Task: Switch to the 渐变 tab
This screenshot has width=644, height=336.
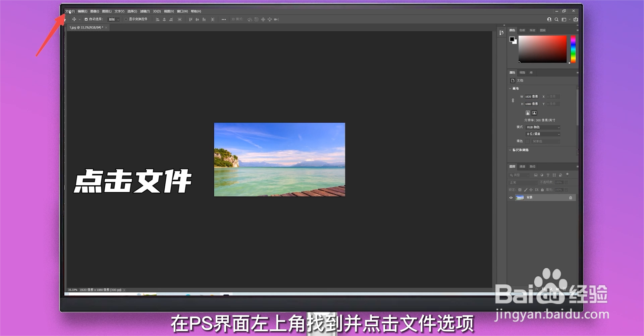Action: click(532, 30)
